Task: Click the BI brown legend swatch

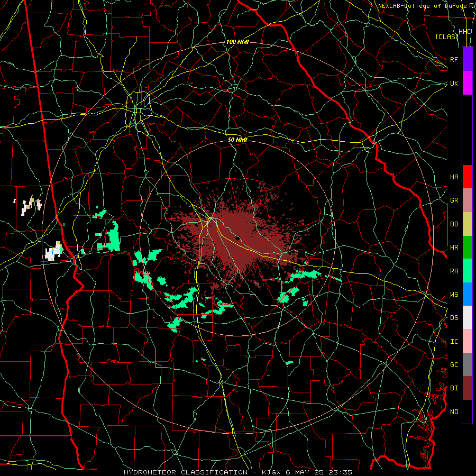Action: point(467,388)
